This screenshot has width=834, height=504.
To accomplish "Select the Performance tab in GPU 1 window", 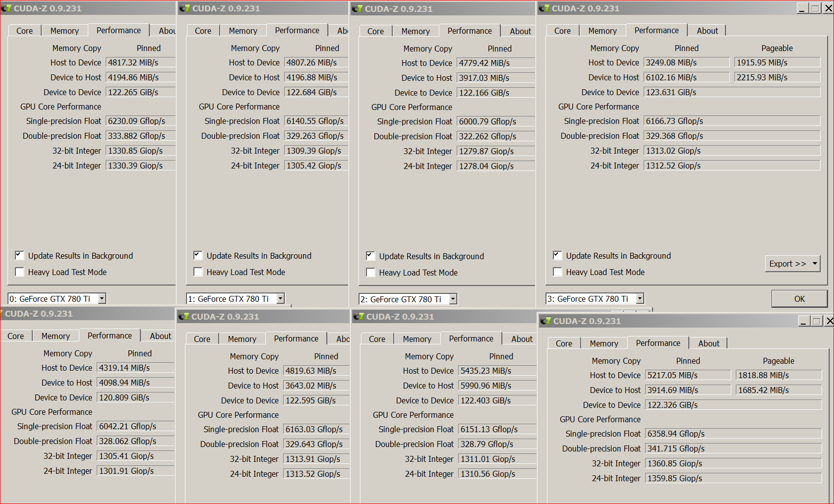I will (x=297, y=30).
